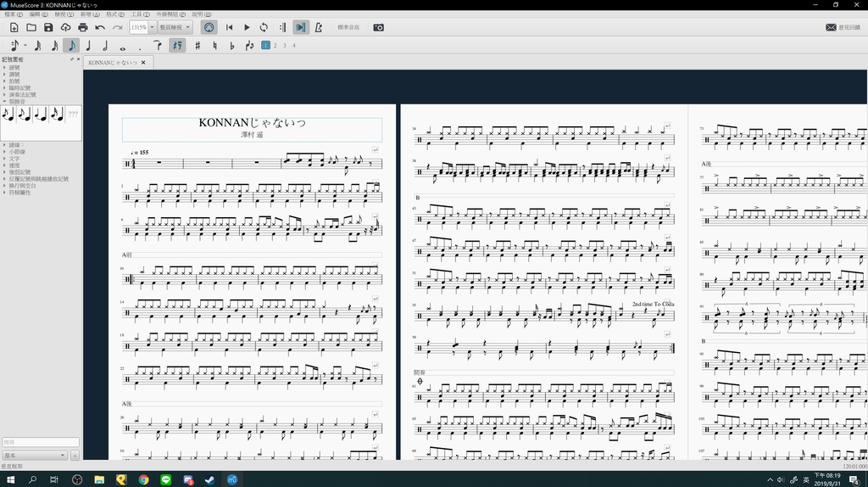Image resolution: width=868 pixels, height=487 pixels.
Task: Toggle play repeats button
Action: coord(283,27)
